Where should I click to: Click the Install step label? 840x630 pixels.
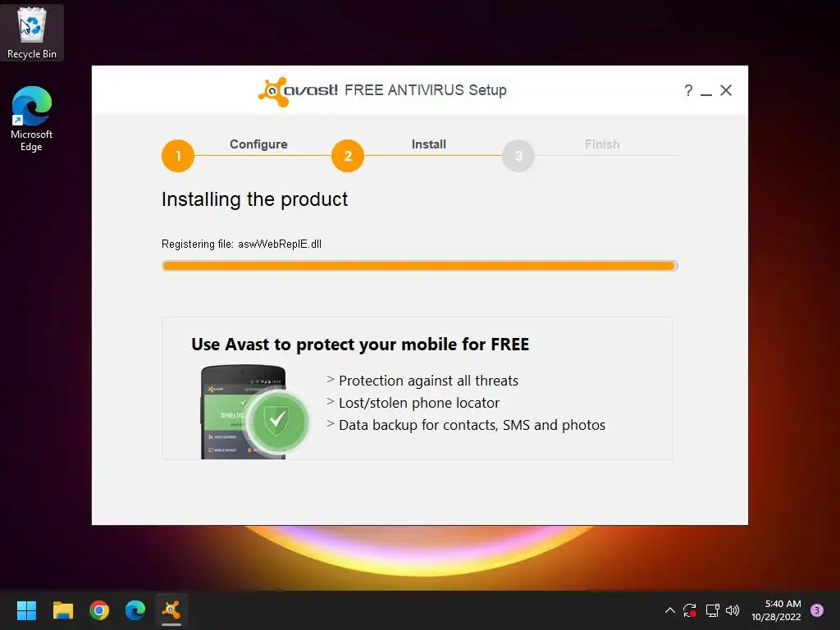click(x=428, y=144)
